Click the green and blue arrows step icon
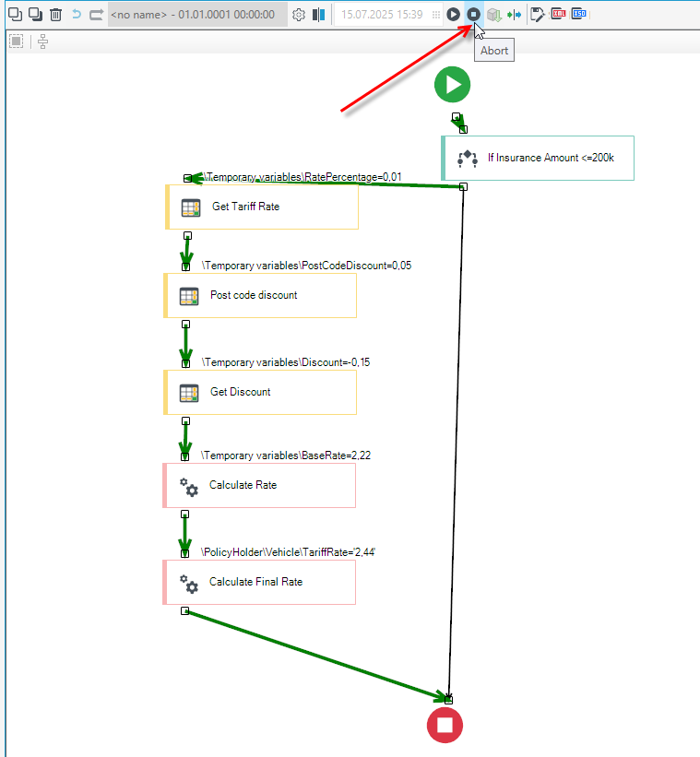 [x=514, y=15]
